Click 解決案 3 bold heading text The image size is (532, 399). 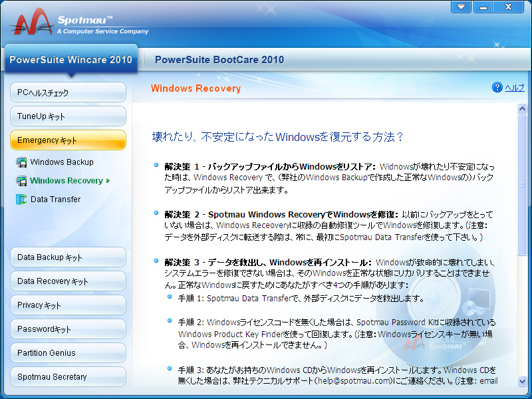[268, 262]
